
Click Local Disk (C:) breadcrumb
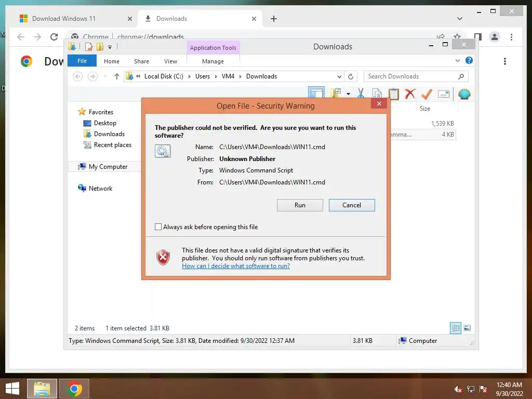click(x=164, y=76)
